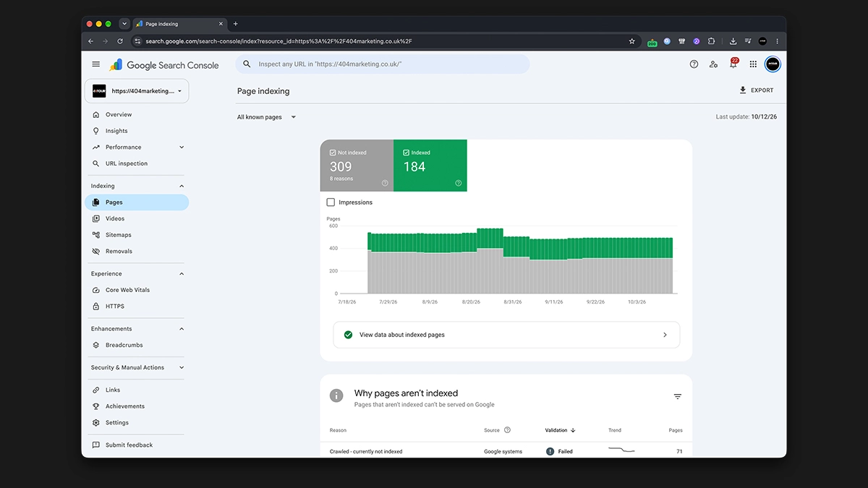The height and width of the screenshot is (488, 868).
Task: Bookmark this page with the star icon
Action: [631, 41]
